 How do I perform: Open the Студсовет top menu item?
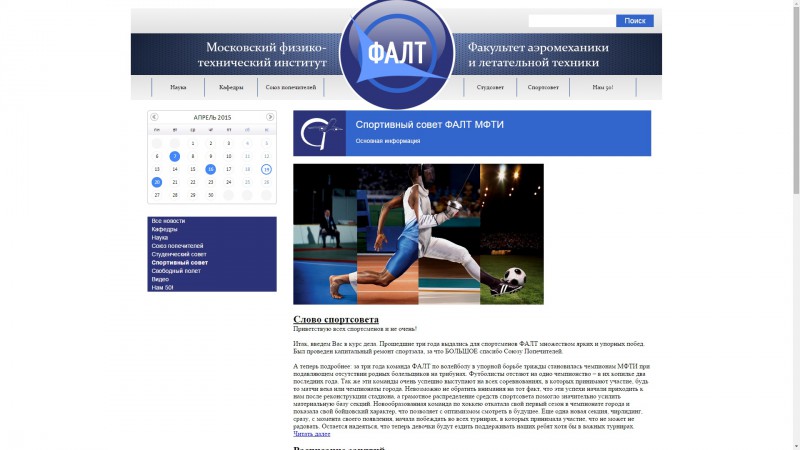point(490,87)
